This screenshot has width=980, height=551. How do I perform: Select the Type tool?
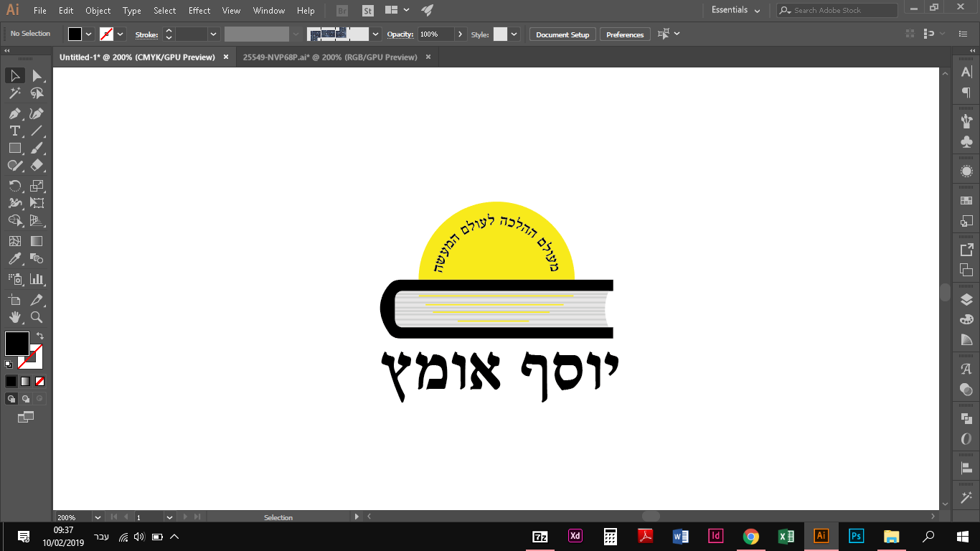click(14, 131)
